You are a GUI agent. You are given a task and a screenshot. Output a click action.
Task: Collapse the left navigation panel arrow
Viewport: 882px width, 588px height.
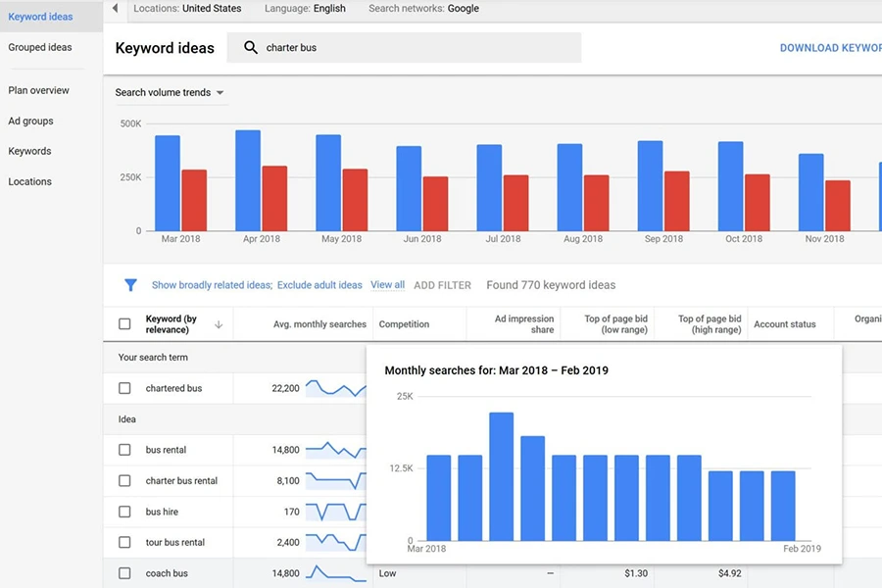[x=115, y=9]
